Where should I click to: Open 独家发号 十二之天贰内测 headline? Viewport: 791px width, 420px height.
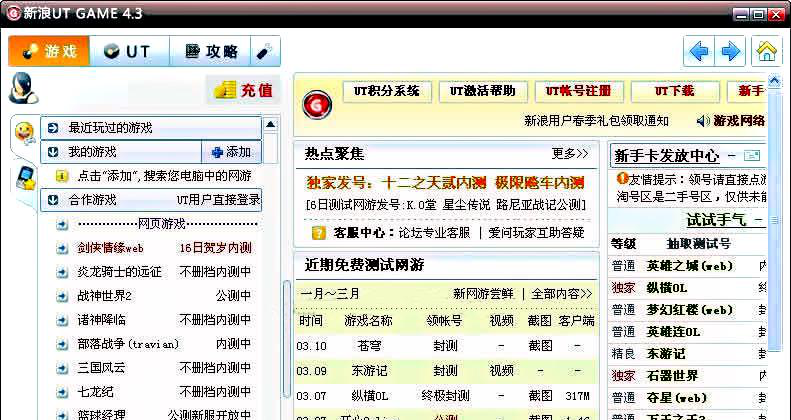pyautogui.click(x=397, y=183)
